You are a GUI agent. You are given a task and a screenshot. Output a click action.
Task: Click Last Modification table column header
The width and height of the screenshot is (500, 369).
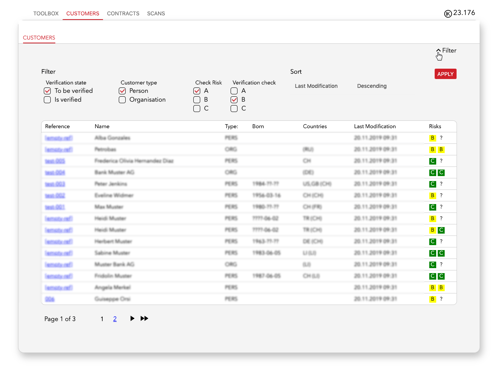375,126
